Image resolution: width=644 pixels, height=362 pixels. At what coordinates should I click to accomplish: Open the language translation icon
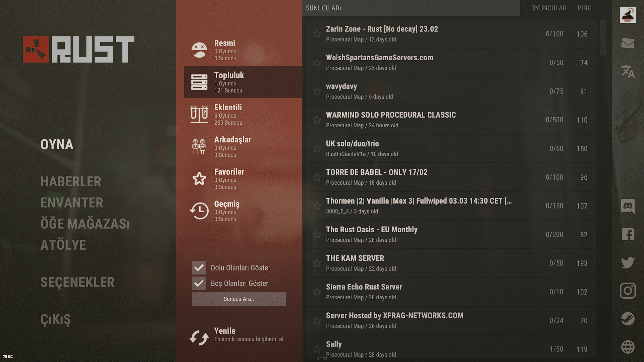[x=628, y=71]
